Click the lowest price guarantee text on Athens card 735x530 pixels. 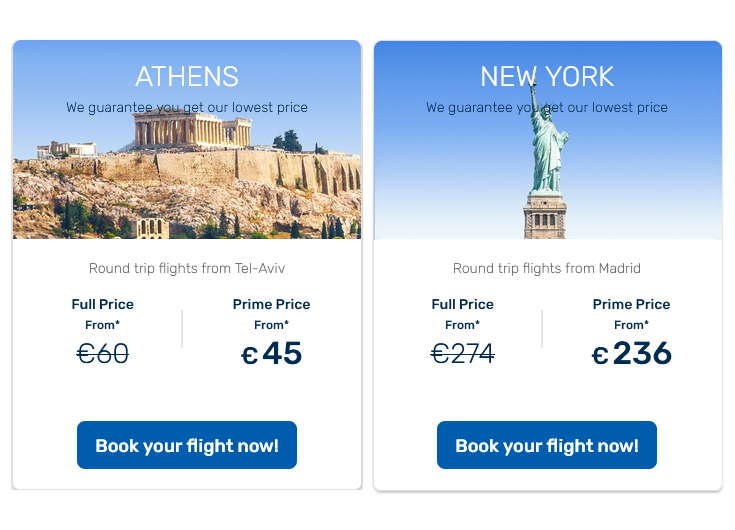[187, 108]
